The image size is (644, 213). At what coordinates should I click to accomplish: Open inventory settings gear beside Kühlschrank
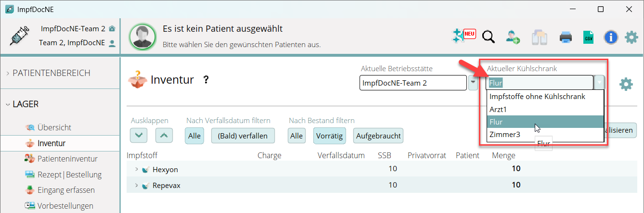click(626, 84)
